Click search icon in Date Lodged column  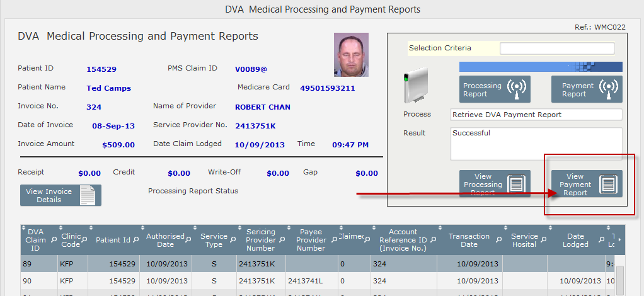[x=601, y=239]
